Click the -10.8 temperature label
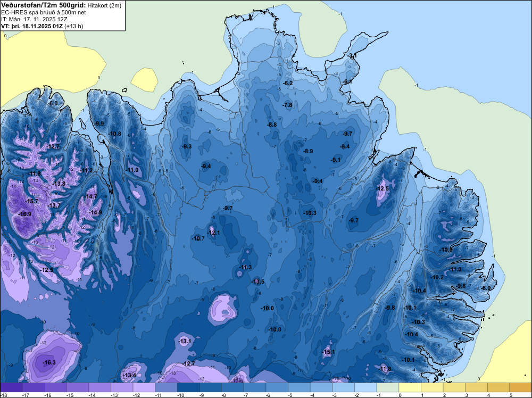The height and width of the screenshot is (398, 532). tap(115, 134)
